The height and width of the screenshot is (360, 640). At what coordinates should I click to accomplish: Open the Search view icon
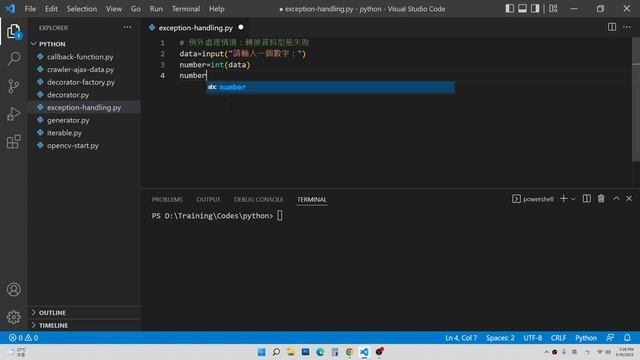pyautogui.click(x=13, y=58)
